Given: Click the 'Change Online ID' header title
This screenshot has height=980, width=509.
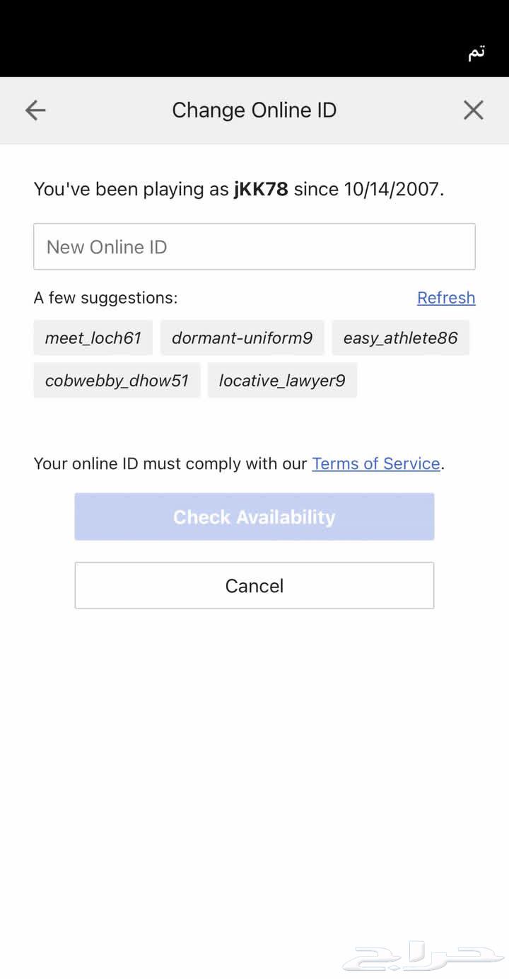Looking at the screenshot, I should 255,110.
